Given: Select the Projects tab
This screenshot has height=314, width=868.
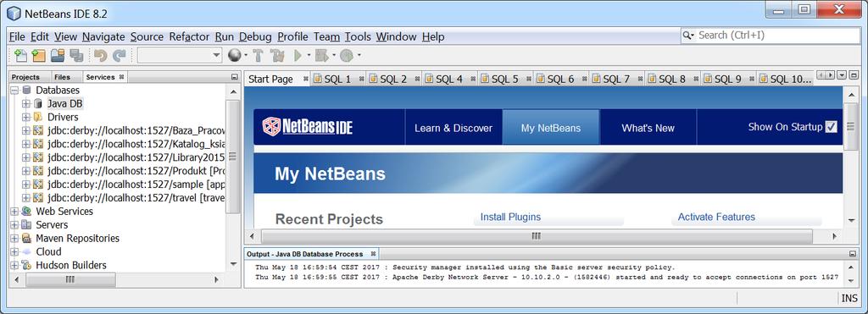Looking at the screenshot, I should click(x=25, y=77).
